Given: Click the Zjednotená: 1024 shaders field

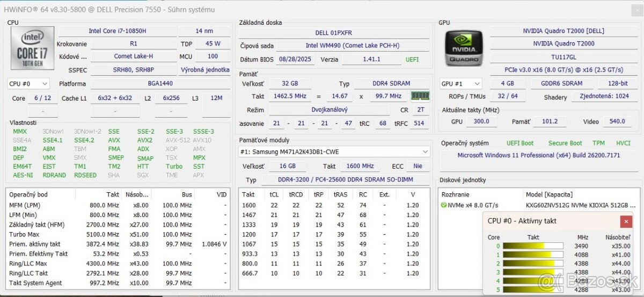Looking at the screenshot, I should point(604,97).
